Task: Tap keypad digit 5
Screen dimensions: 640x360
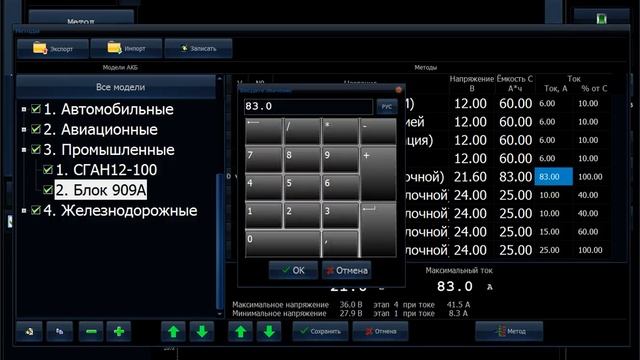Action: coord(302,187)
